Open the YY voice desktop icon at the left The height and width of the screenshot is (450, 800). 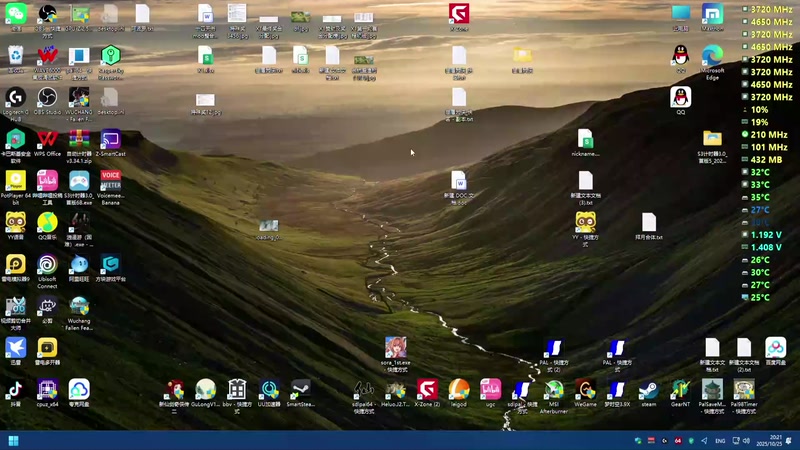point(16,222)
